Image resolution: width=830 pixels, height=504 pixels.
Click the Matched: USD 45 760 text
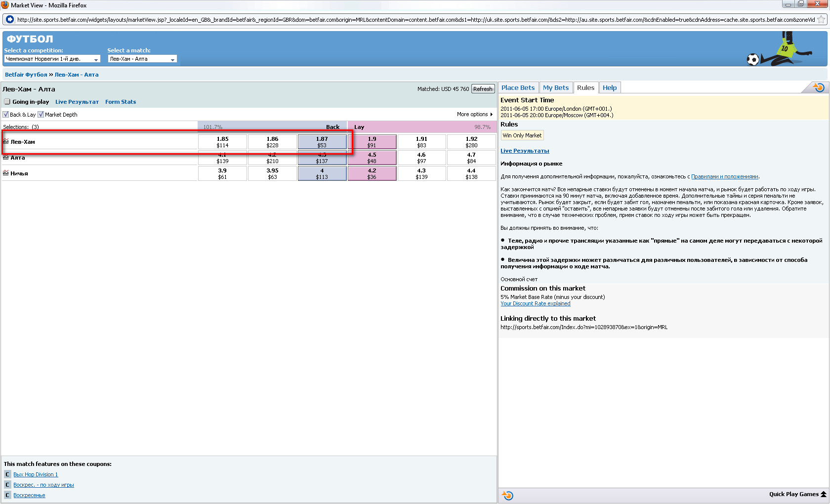click(443, 89)
